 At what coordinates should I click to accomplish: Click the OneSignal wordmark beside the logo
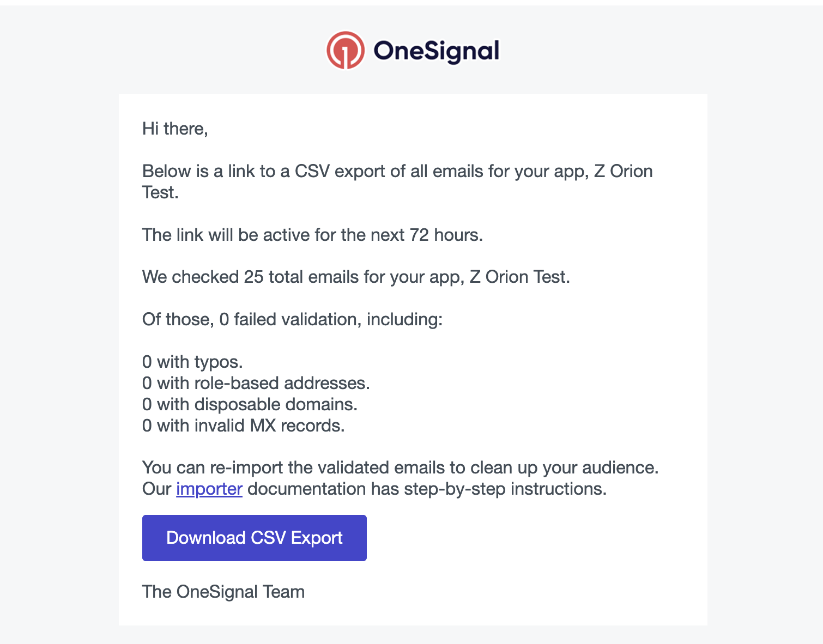point(436,50)
